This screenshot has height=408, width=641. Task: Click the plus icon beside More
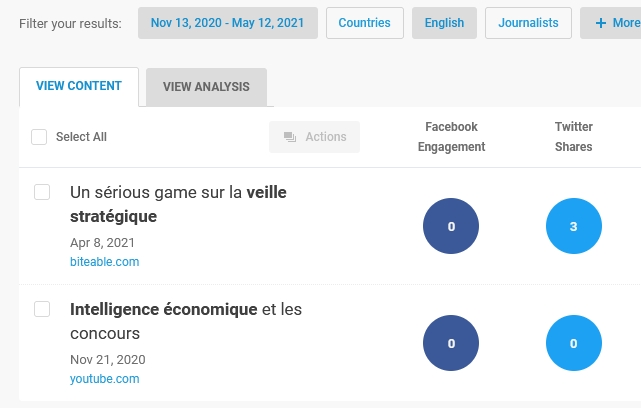tap(601, 23)
